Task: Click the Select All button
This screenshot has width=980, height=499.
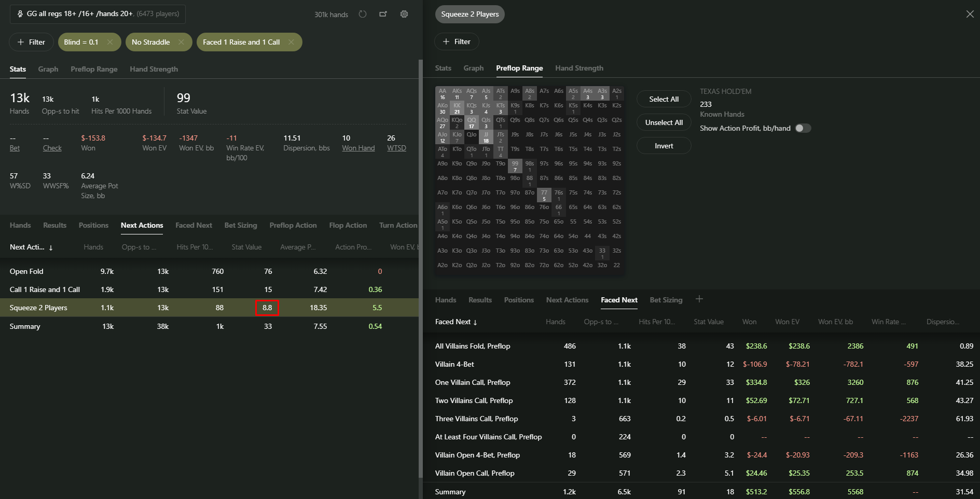Action: 664,99
